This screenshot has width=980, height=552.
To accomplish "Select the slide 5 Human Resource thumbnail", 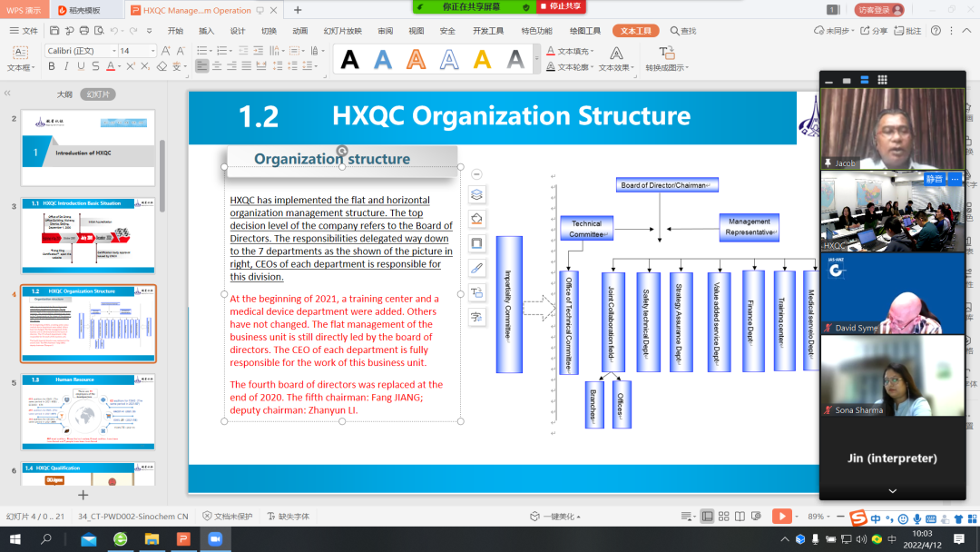I will pos(88,413).
